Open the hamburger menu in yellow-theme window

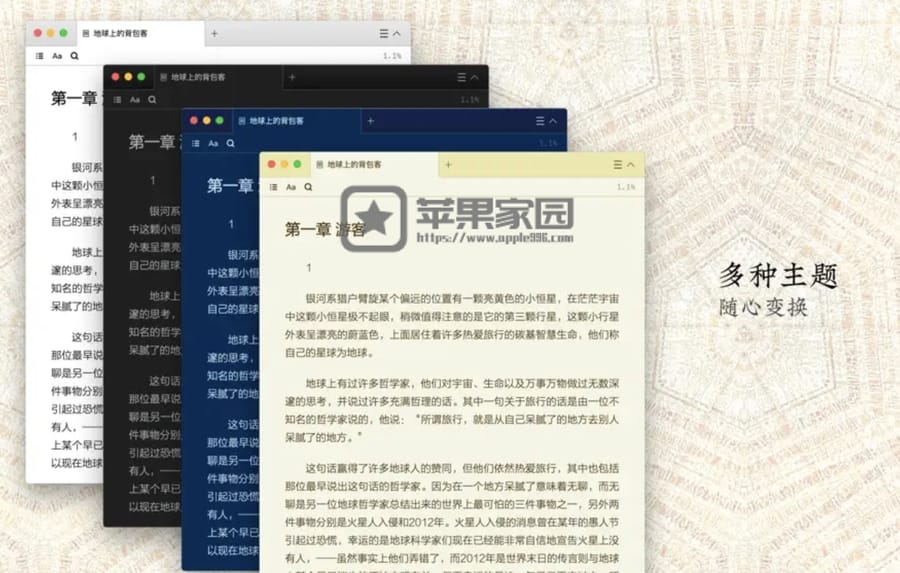pos(618,165)
